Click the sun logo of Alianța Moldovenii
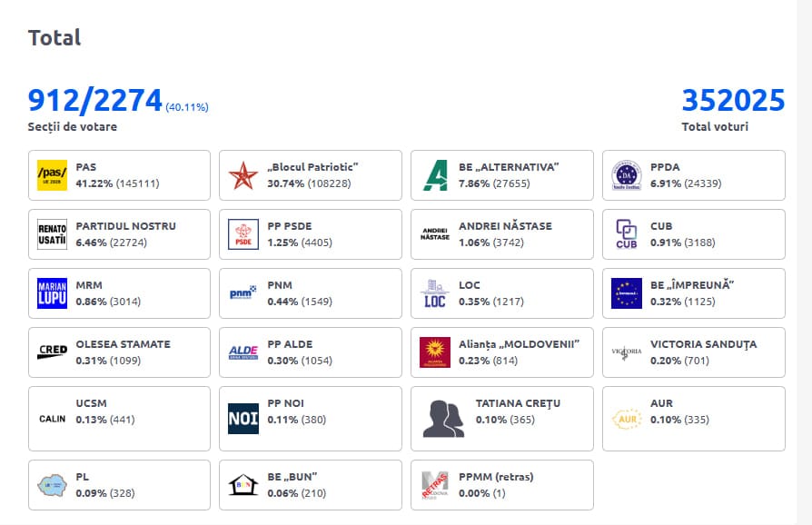Screen dimensions: 812x525 (435, 352)
